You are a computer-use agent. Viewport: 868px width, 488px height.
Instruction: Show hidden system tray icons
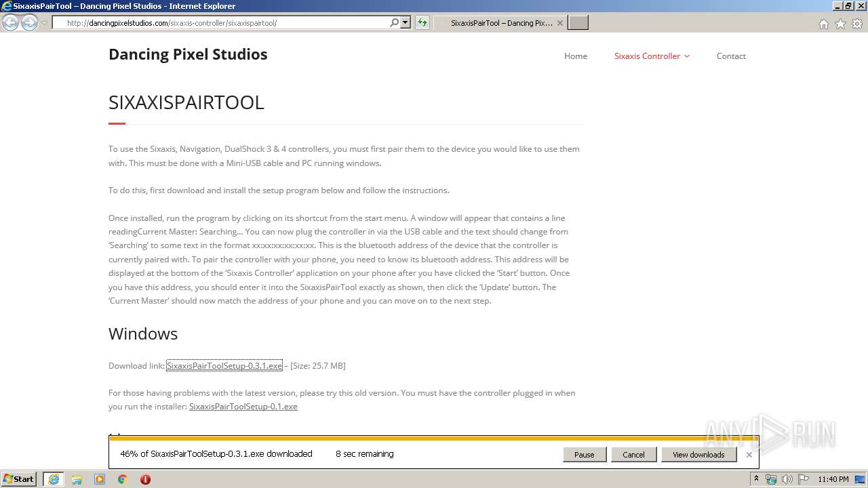coord(756,479)
